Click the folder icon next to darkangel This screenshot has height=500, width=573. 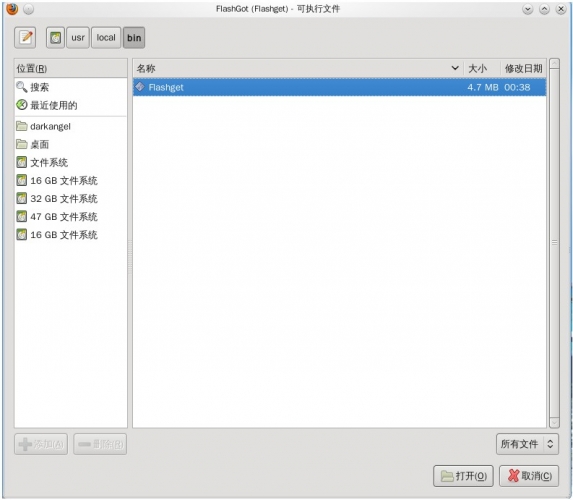pyautogui.click(x=22, y=126)
